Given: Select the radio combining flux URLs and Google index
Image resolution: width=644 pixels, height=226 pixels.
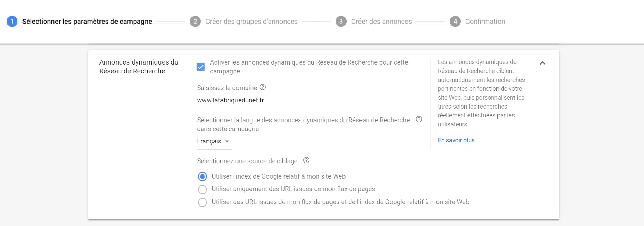Looking at the screenshot, I should [202, 202].
